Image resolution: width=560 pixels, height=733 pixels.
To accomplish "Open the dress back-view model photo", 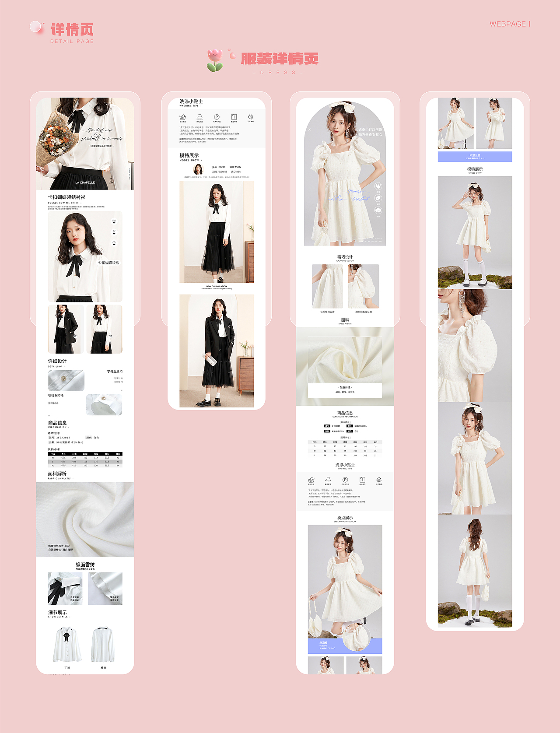I will (475, 571).
